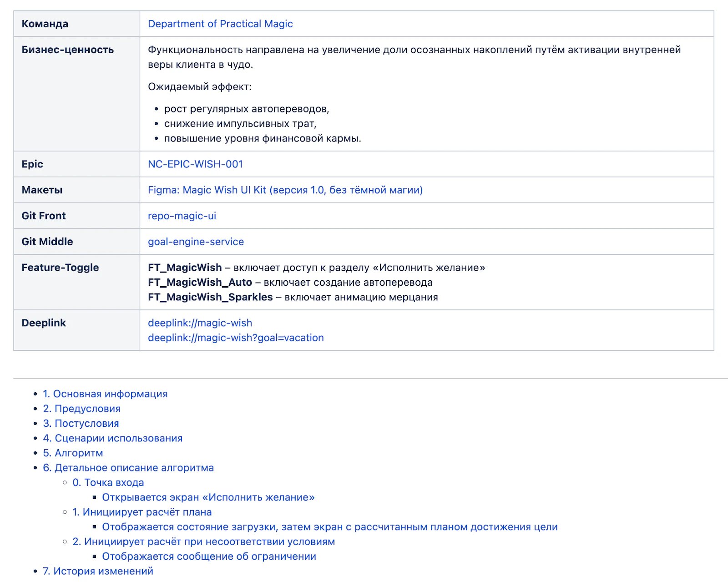Open Открывается экран «Исполнить желание» anchor

(x=208, y=497)
